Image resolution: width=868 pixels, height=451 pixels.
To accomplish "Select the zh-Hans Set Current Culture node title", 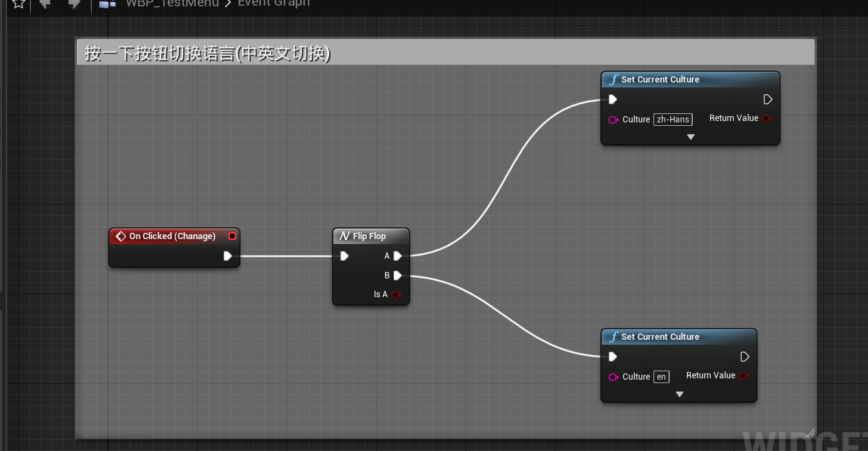I will pos(660,80).
